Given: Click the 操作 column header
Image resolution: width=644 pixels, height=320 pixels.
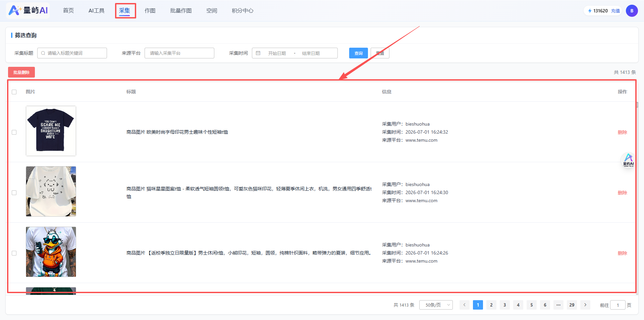Looking at the screenshot, I should coord(623,92).
